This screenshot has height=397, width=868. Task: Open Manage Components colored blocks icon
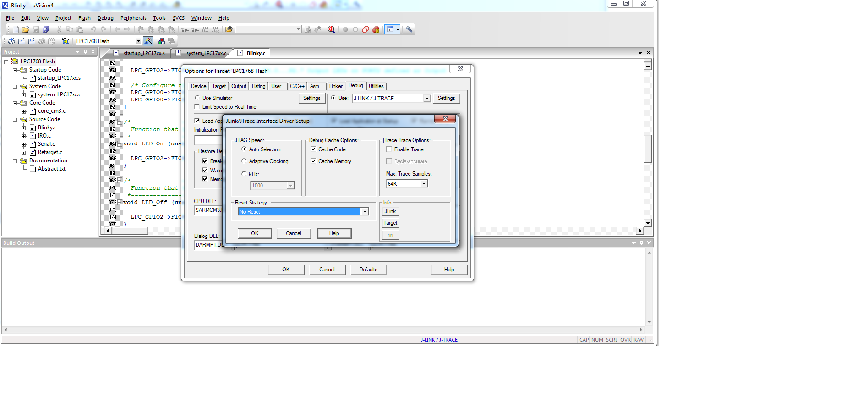[161, 41]
